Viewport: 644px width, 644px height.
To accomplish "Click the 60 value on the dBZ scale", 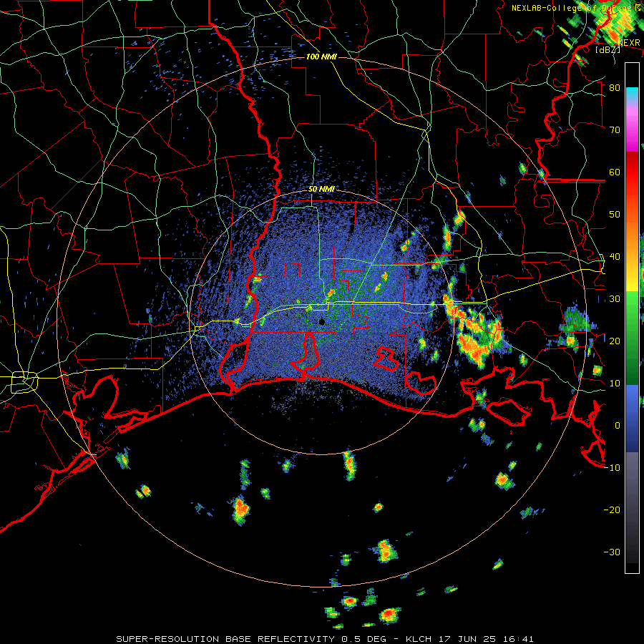I will tap(615, 172).
